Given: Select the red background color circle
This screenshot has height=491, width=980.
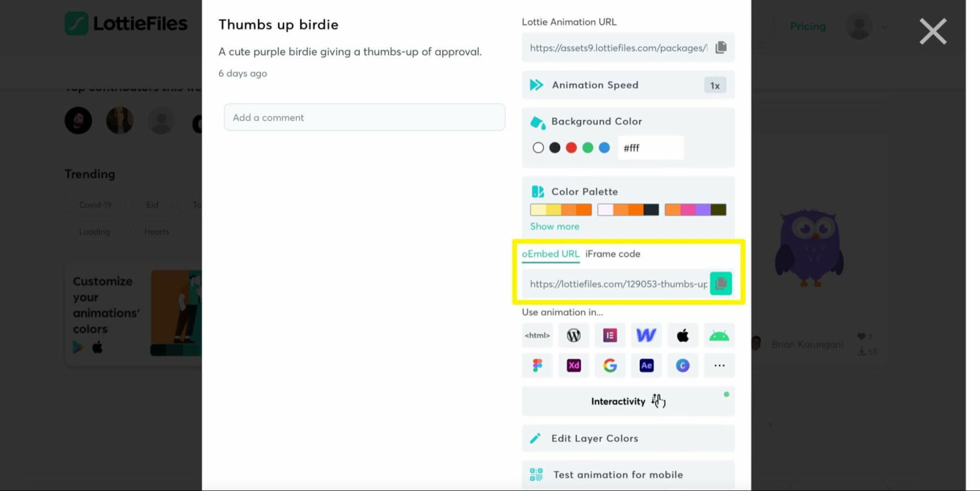Looking at the screenshot, I should click(571, 147).
